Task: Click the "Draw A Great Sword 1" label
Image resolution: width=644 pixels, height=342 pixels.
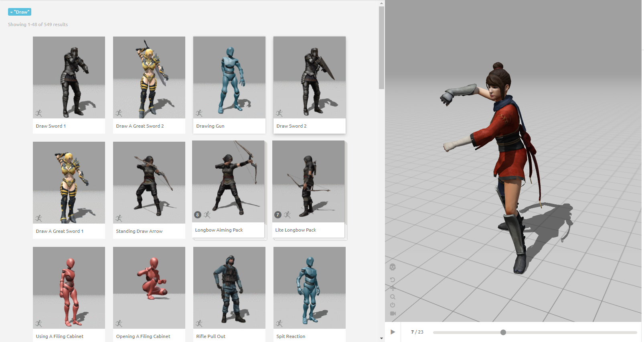Action: pyautogui.click(x=60, y=231)
